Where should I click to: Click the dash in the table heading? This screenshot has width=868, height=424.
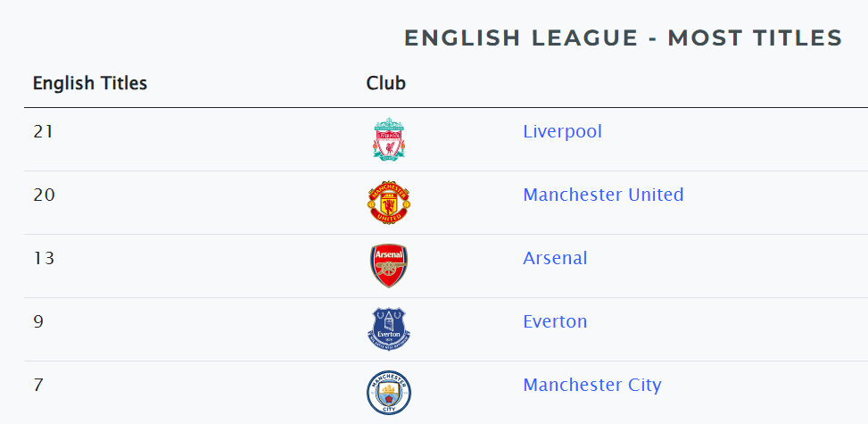[x=653, y=38]
